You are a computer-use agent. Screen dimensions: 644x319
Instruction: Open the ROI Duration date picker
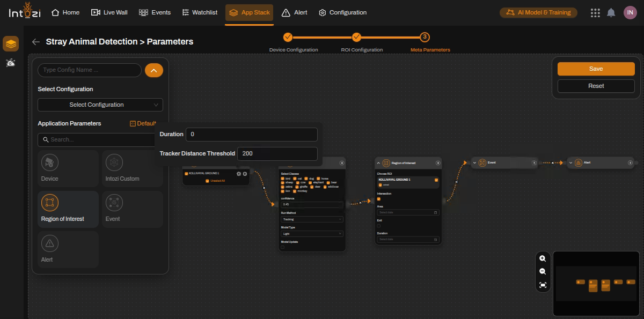(408, 239)
